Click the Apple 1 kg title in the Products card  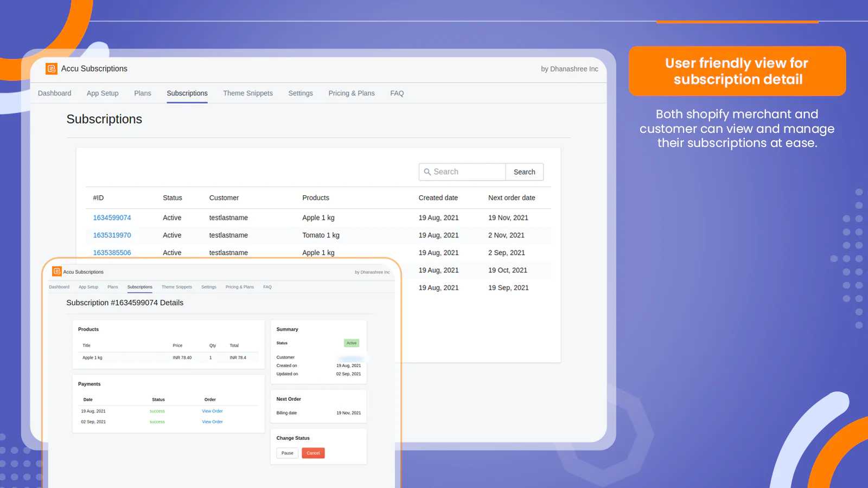(92, 358)
